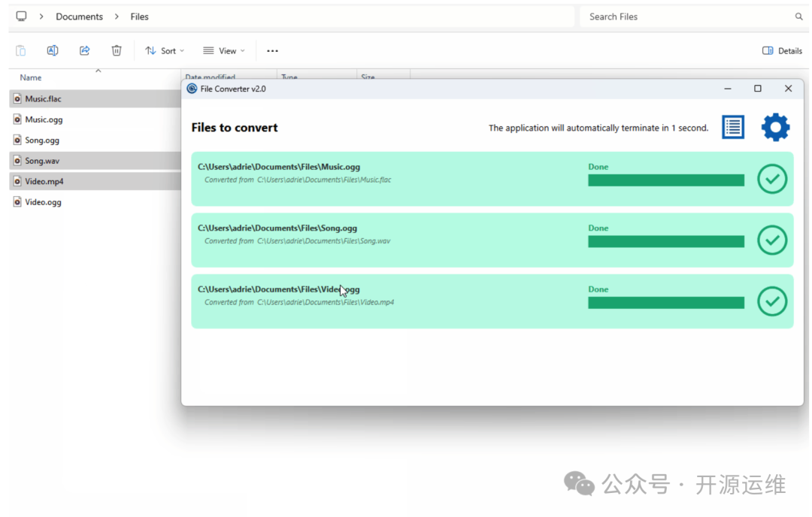The width and height of the screenshot is (812, 517).
Task: Open the See more ellipsis menu
Action: pos(272,50)
